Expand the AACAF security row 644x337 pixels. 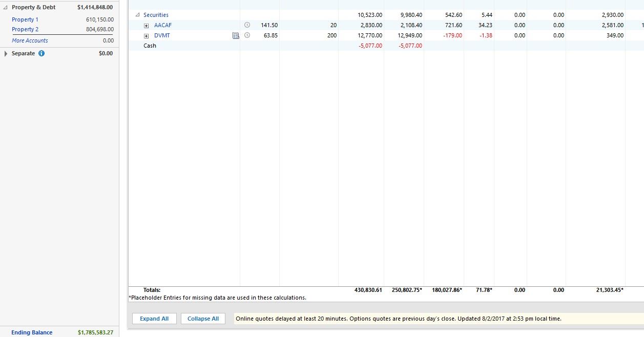146,25
